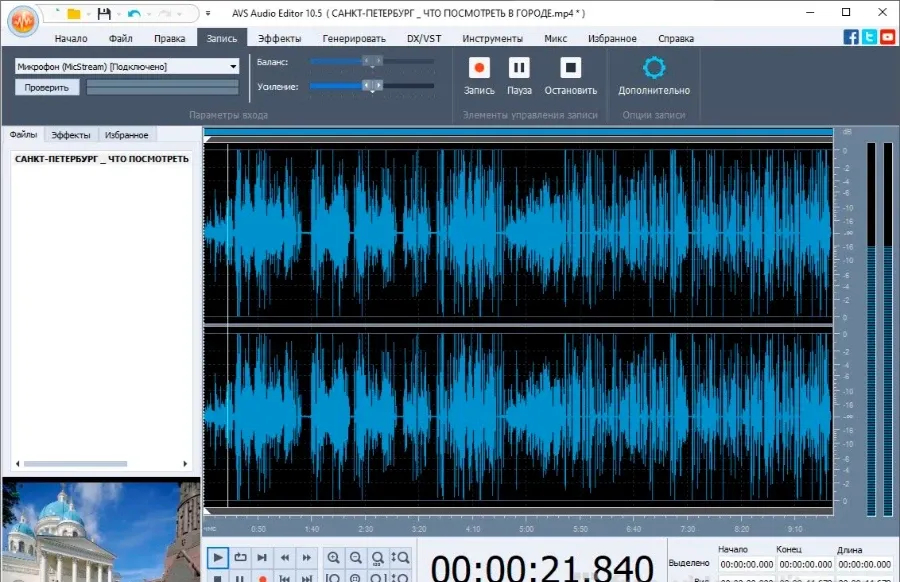Viewport: 900px width, 582px height.
Task: Click the floppy disk save icon
Action: coord(104,13)
